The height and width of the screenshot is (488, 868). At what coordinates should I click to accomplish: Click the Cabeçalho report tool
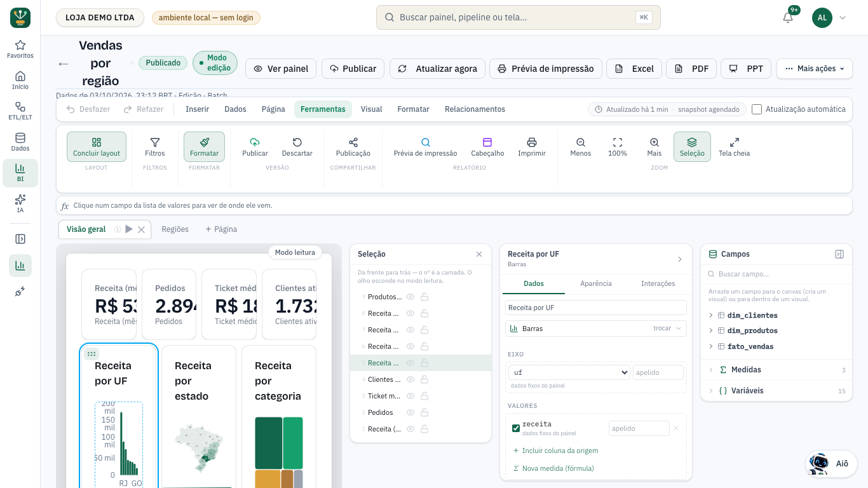[x=487, y=147]
